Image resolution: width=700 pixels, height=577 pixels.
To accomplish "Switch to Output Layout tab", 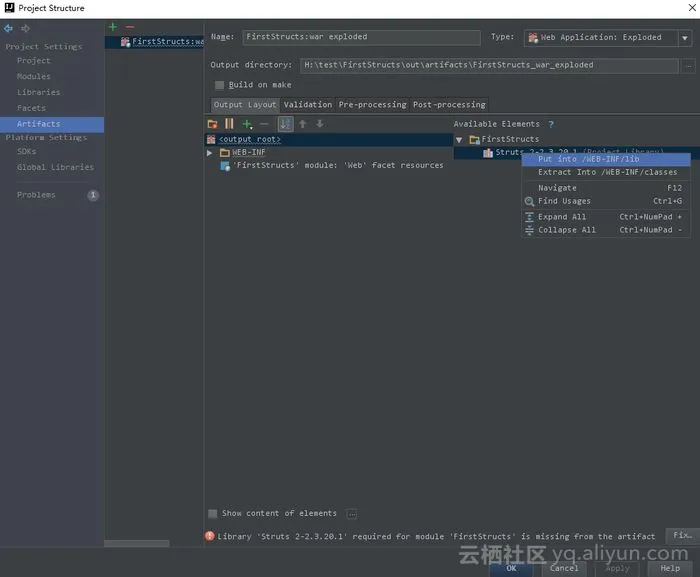I will [245, 105].
